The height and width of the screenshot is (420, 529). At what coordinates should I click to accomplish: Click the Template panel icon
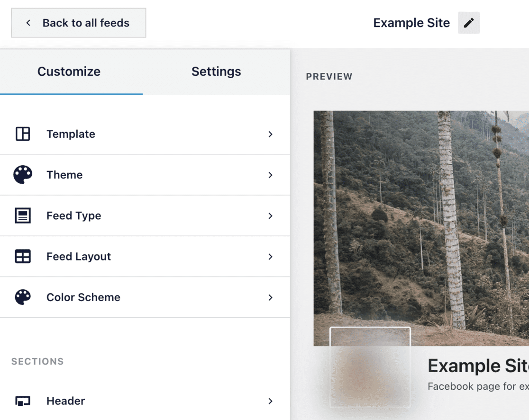pyautogui.click(x=23, y=134)
